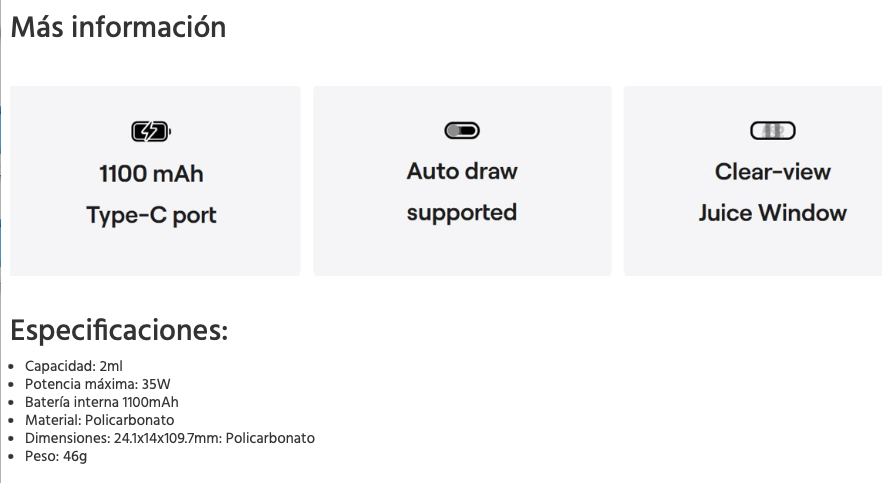Image resolution: width=882 pixels, height=483 pixels.
Task: Select the Clear-view Juice Window card
Action: [753, 180]
